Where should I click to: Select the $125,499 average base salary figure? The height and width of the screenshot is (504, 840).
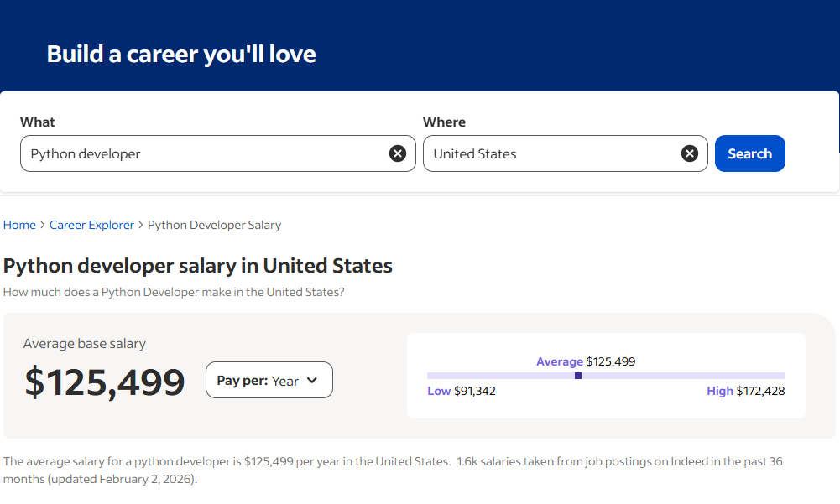point(102,382)
